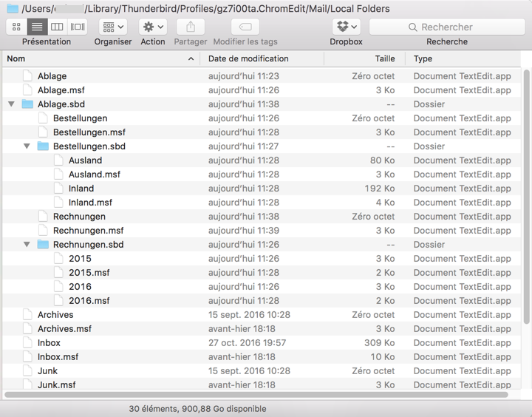
Task: Switch to column view presentation
Action: click(57, 27)
